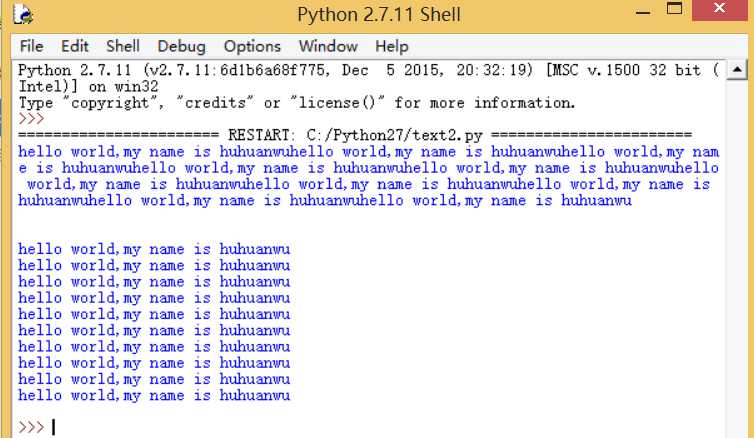Open the Edit menu
754x438 pixels.
75,47
